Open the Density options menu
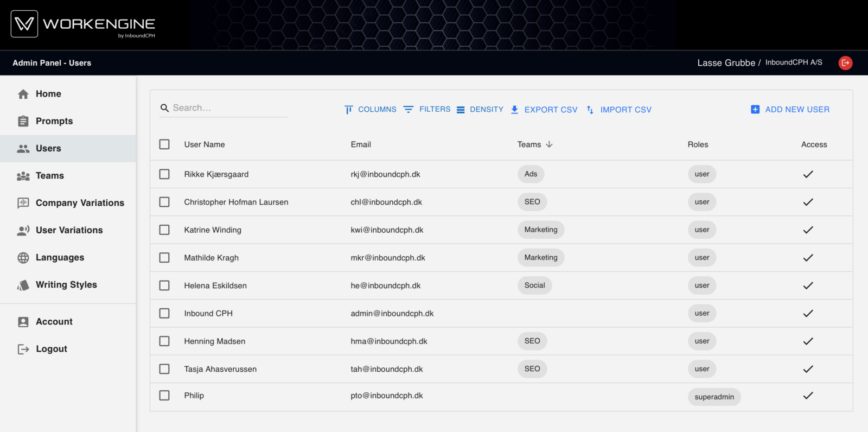Screen dimensions: 868x432 tap(480, 110)
